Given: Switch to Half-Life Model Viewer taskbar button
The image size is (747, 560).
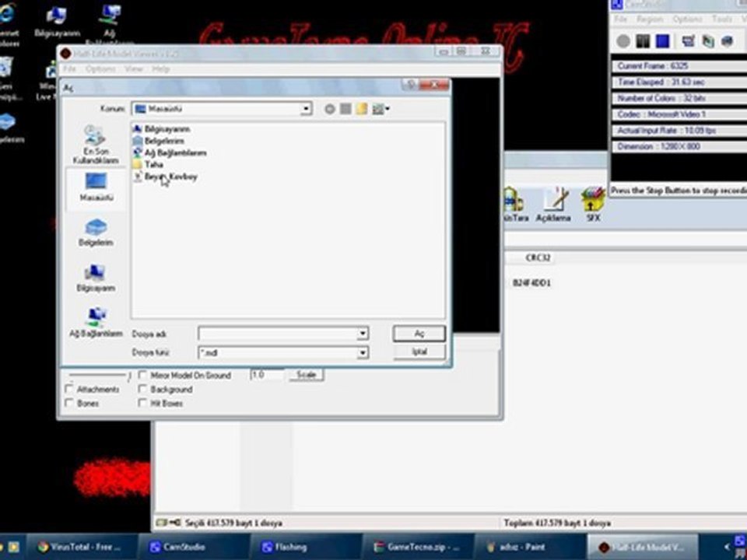Looking at the screenshot, I should click(641, 547).
